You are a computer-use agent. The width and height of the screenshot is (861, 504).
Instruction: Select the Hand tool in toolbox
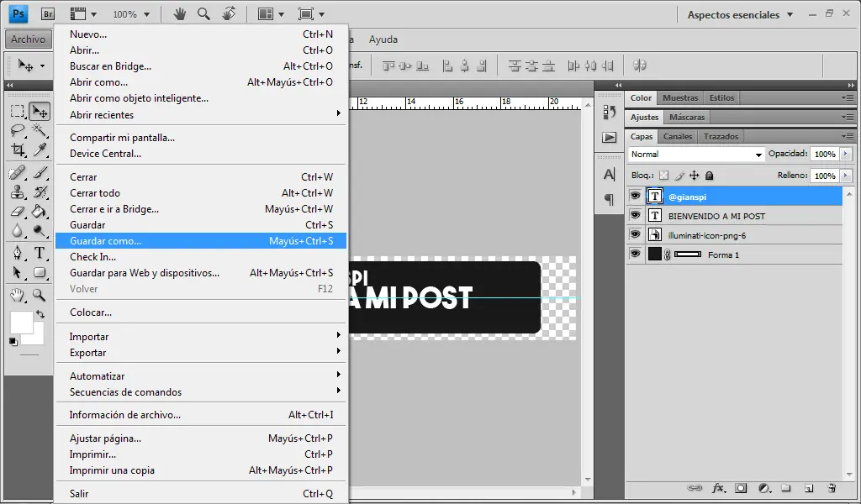(x=18, y=295)
